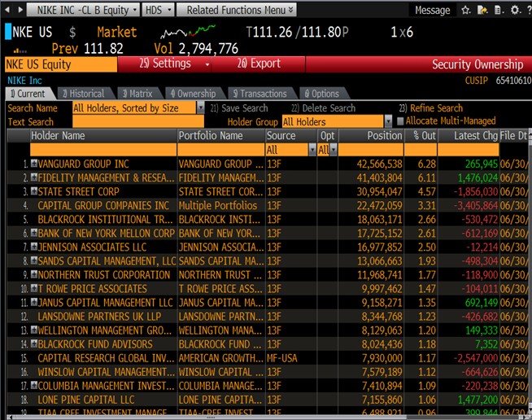Expand Bank of New York Mellon row
532x420 pixels.
click(x=34, y=233)
